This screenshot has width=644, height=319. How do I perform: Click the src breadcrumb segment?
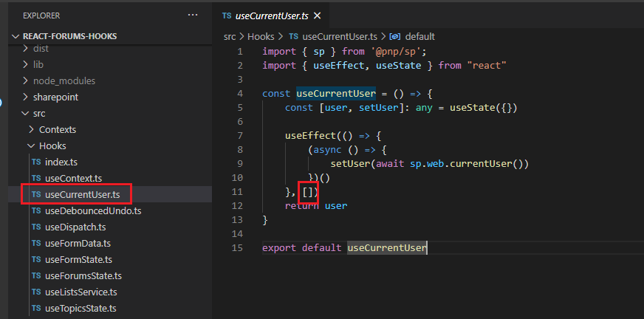tap(230, 36)
